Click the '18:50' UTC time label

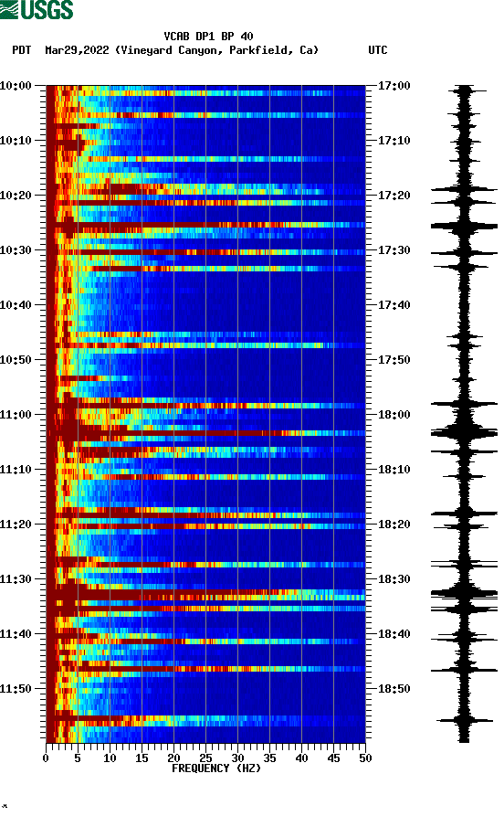tap(394, 688)
